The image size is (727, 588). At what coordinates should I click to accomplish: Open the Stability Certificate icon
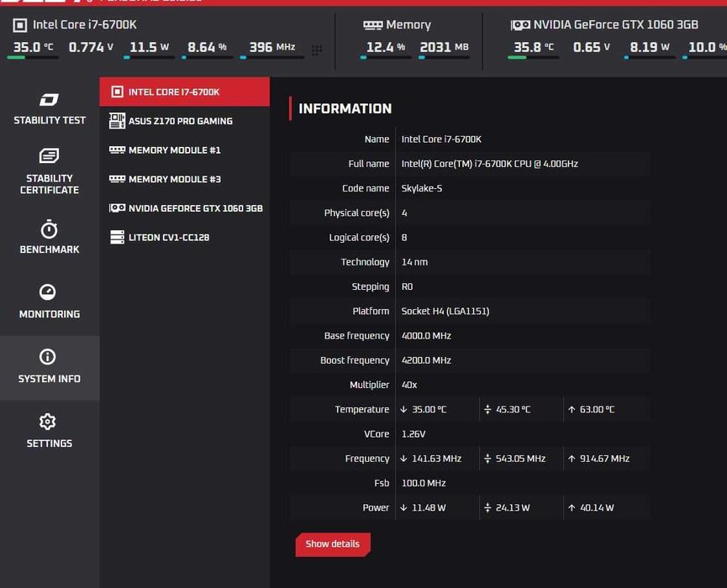tap(49, 155)
